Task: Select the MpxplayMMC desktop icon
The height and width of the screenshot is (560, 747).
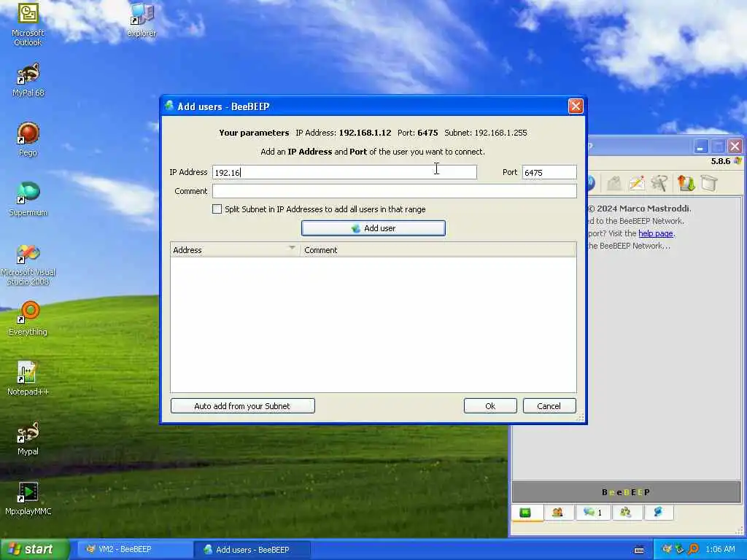Action: click(x=28, y=498)
